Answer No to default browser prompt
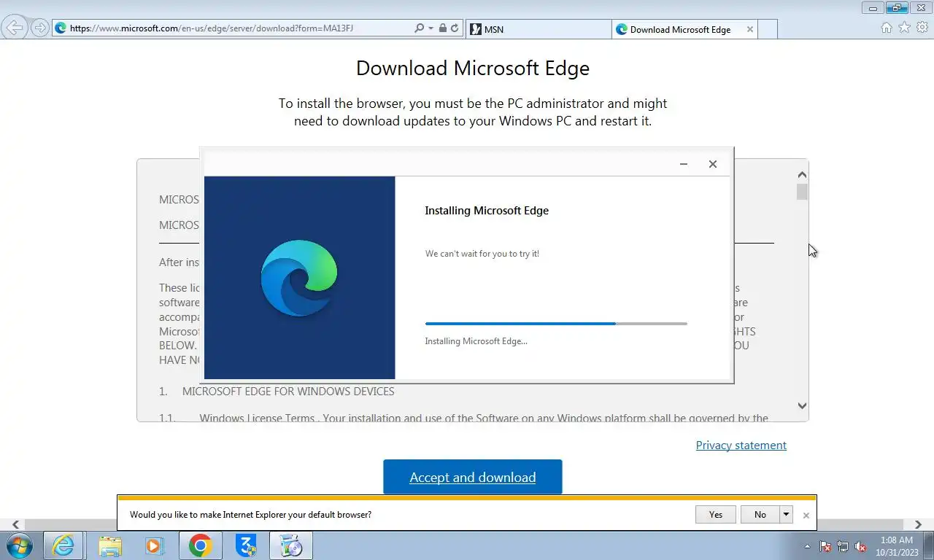This screenshot has width=934, height=560. (x=760, y=514)
